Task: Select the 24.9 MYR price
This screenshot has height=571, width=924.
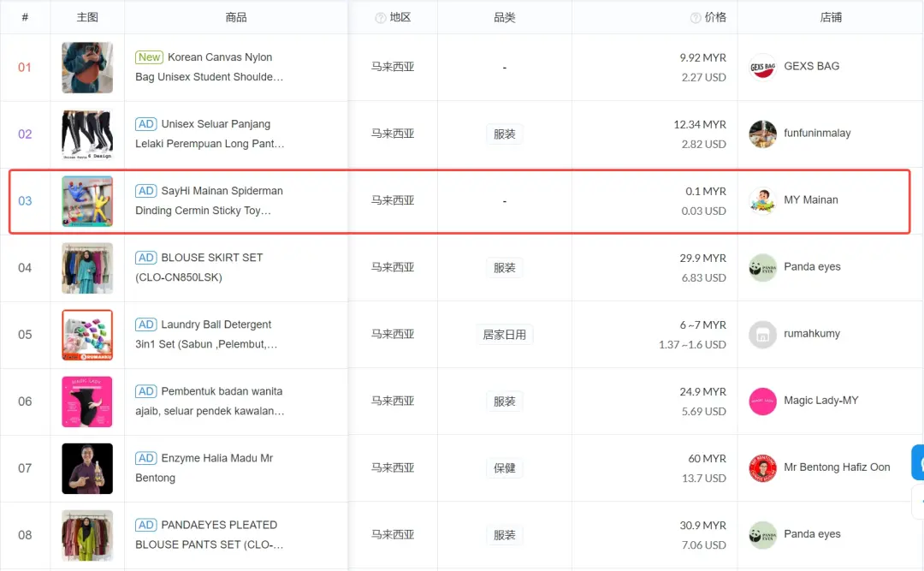Action: (702, 392)
